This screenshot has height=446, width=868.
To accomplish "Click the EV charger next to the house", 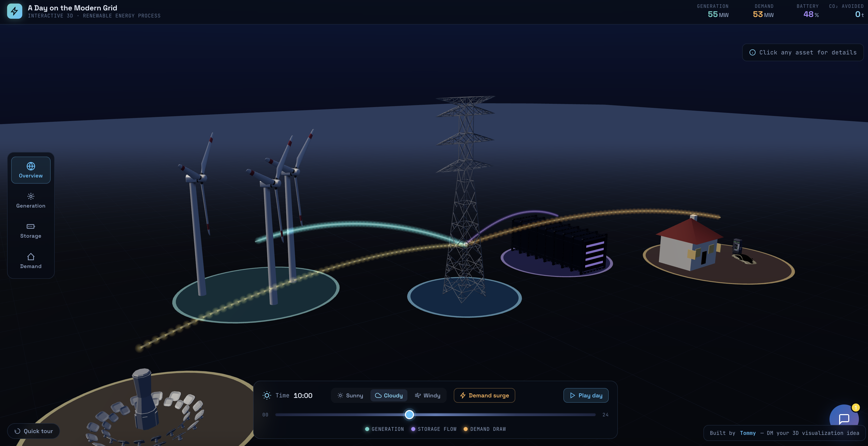I will coord(738,247).
